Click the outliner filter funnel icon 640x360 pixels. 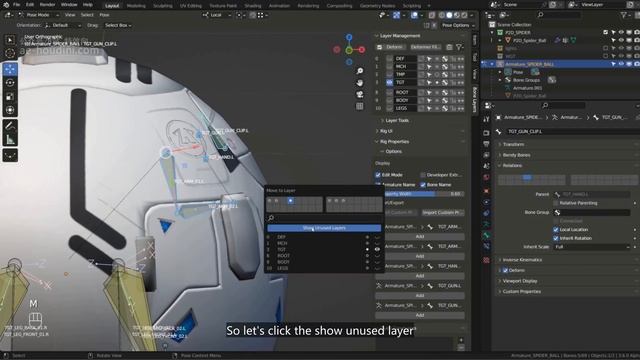click(x=624, y=15)
